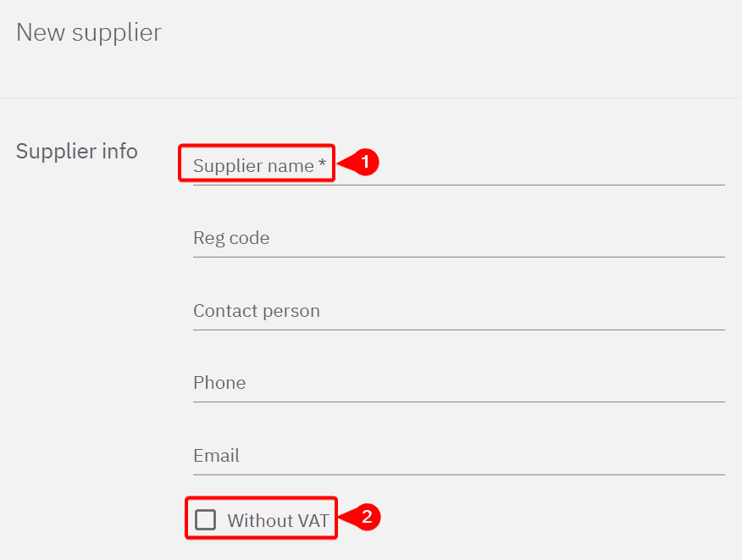Focus the Email text field

[458, 456]
